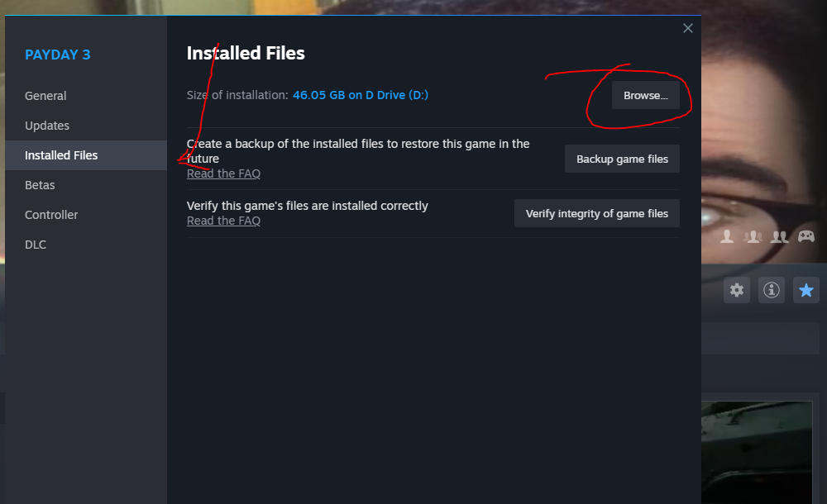Open the Controller tab in sidebar

pyautogui.click(x=51, y=215)
